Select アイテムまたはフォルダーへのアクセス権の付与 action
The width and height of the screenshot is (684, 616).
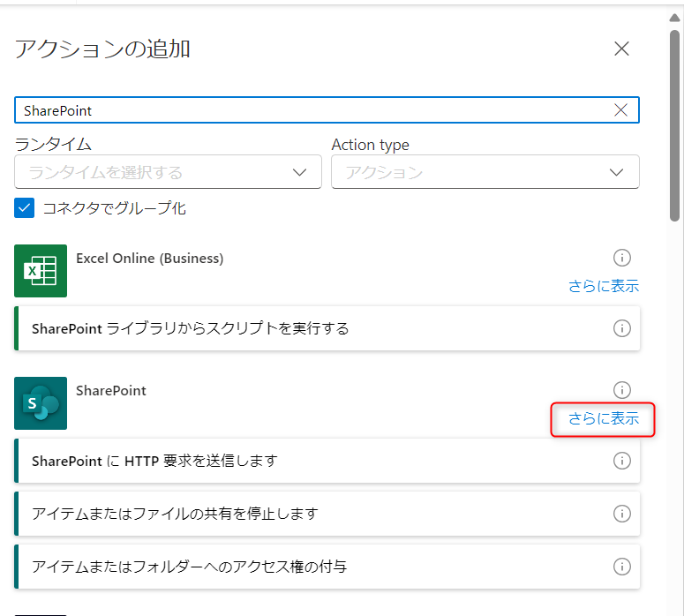327,567
